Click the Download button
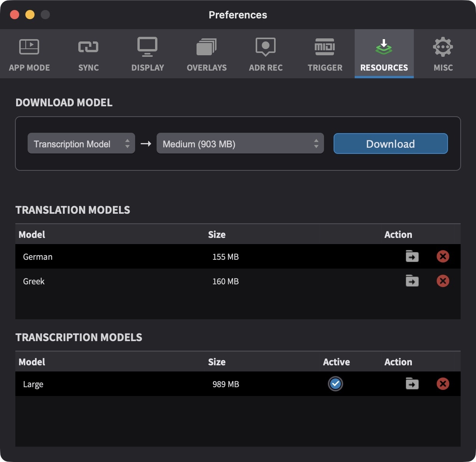The image size is (476, 462). 391,144
